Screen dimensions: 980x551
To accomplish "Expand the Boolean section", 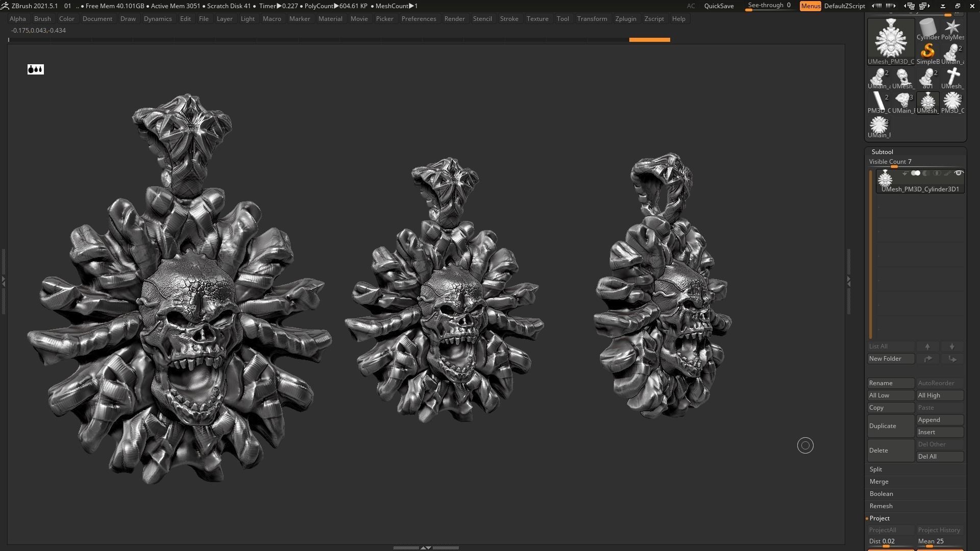I will [881, 494].
